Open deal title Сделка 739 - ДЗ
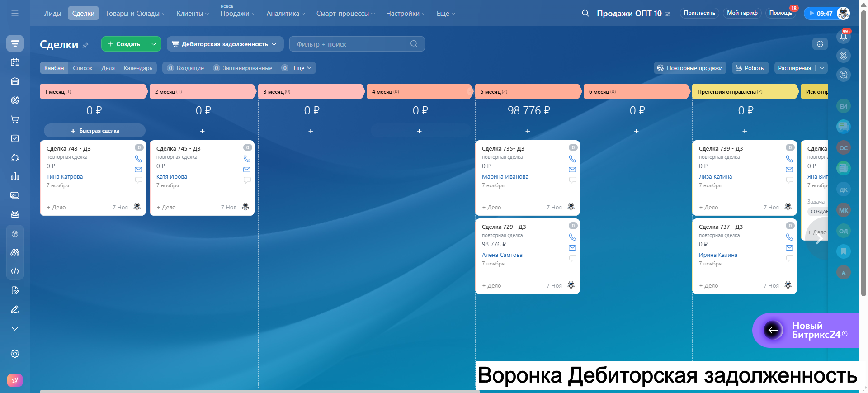The width and height of the screenshot is (868, 393). click(x=721, y=148)
